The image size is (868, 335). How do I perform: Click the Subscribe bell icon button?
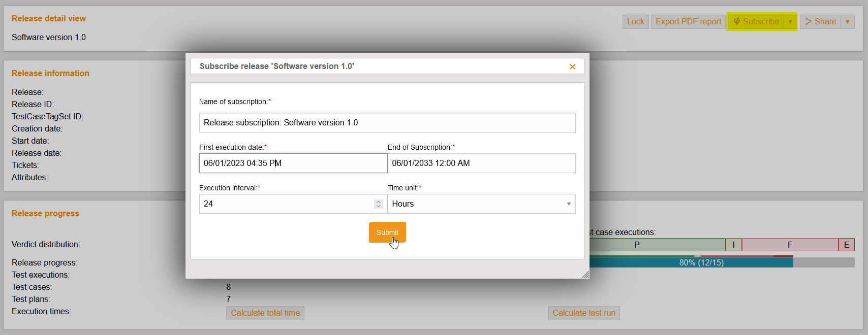pos(756,21)
